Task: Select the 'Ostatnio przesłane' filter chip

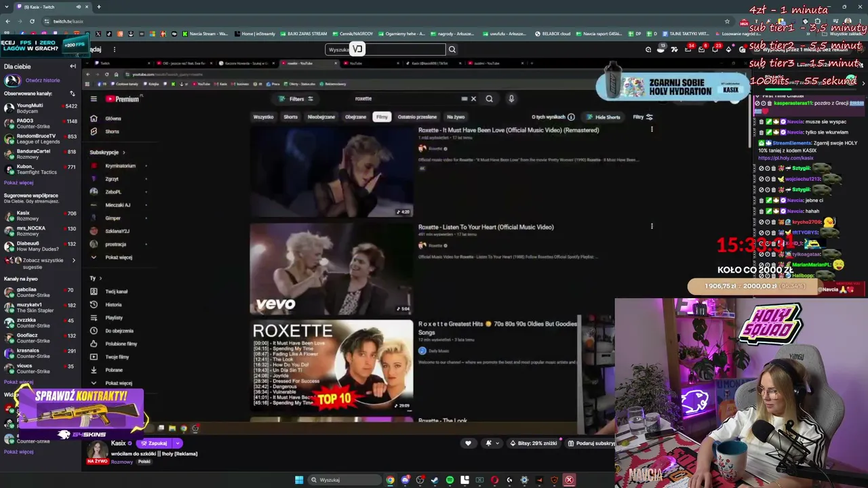Action: [x=417, y=117]
